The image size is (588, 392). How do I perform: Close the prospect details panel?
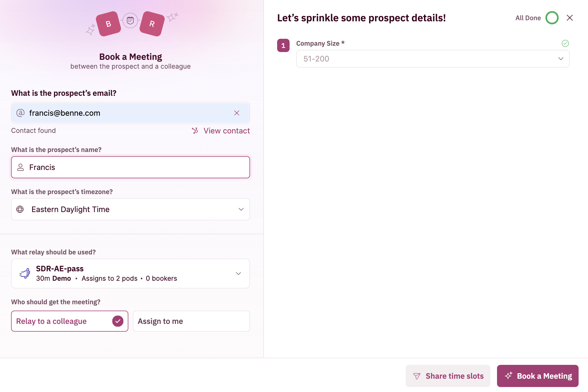coord(569,18)
